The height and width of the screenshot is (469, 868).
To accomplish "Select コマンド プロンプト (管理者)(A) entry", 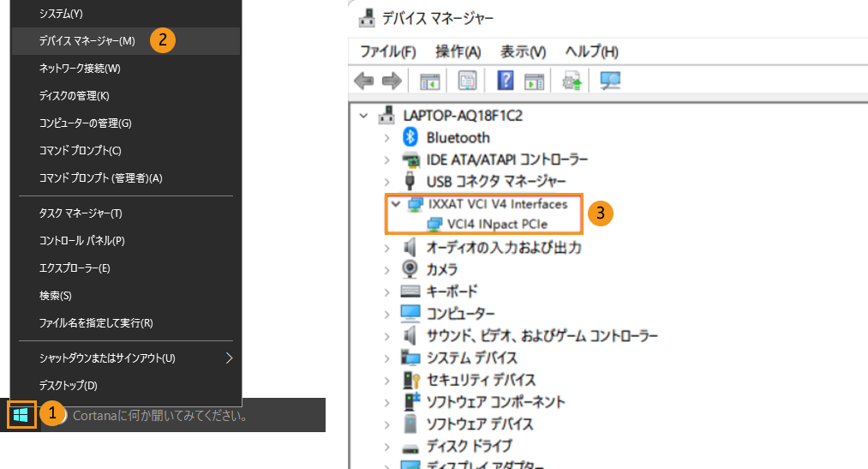I will tap(126, 177).
